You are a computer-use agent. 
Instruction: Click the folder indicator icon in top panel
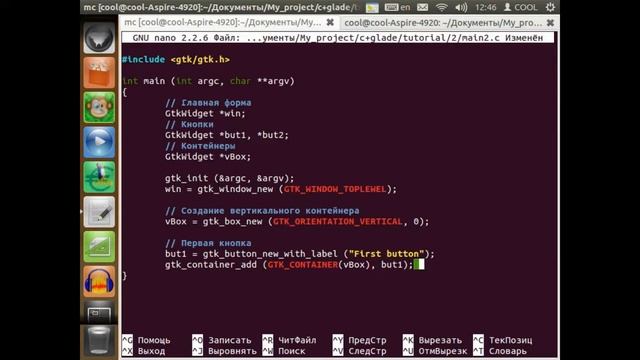tap(372, 7)
